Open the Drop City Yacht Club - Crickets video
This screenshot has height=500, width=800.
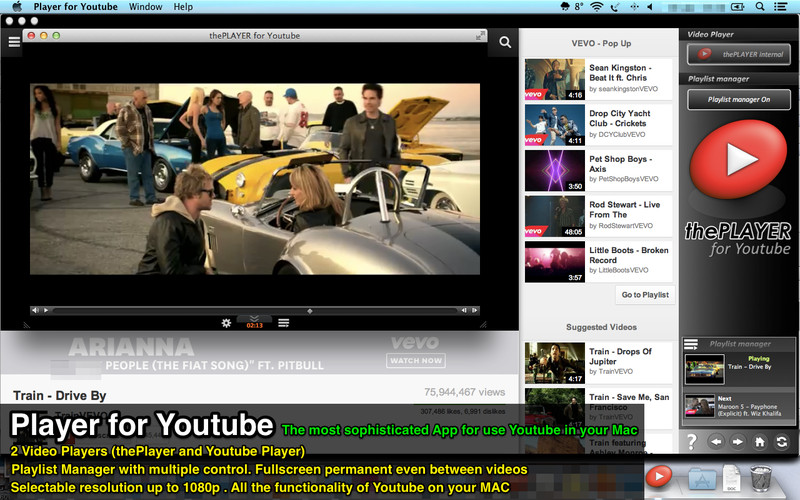(598, 124)
